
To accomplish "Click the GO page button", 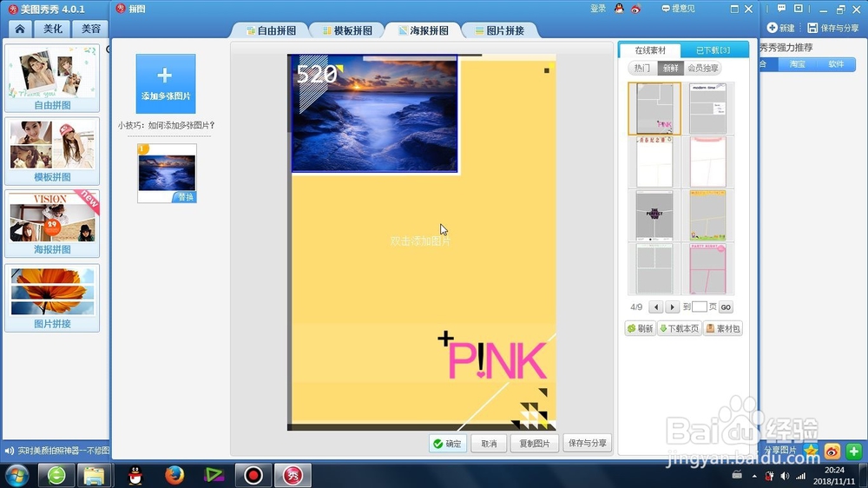I will [725, 307].
